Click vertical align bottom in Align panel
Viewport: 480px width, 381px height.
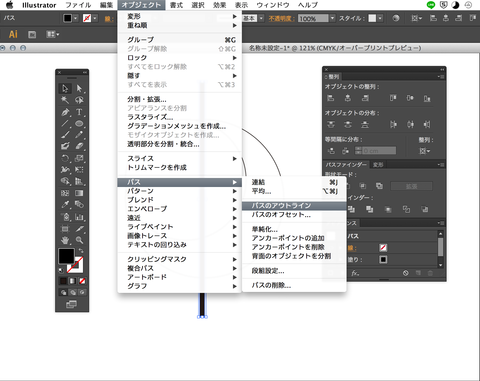[x=427, y=98]
